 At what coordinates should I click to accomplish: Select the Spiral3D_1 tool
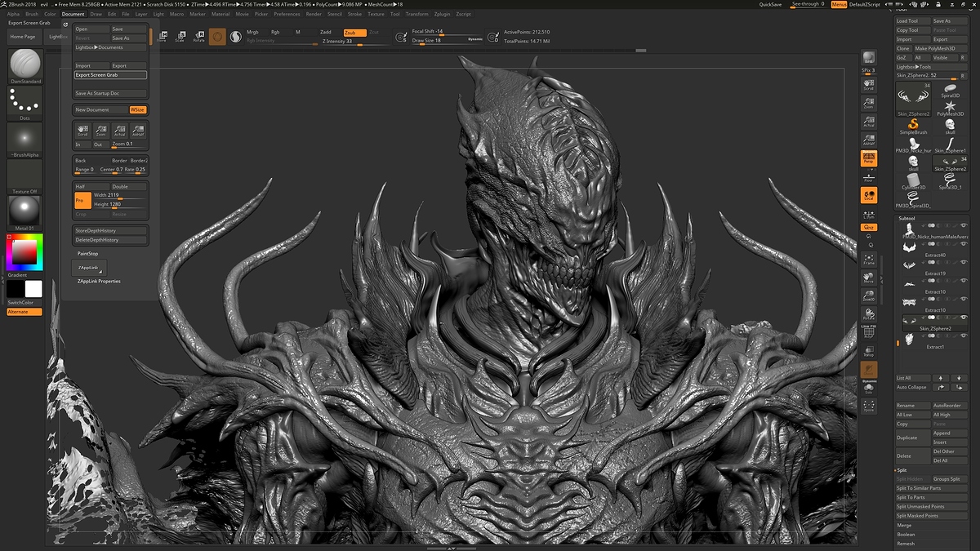coord(951,181)
